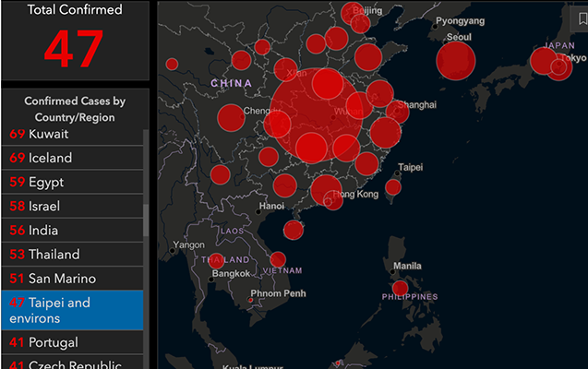Image resolution: width=588 pixels, height=369 pixels.
Task: Click the Yangon city label
Action: click(x=188, y=245)
